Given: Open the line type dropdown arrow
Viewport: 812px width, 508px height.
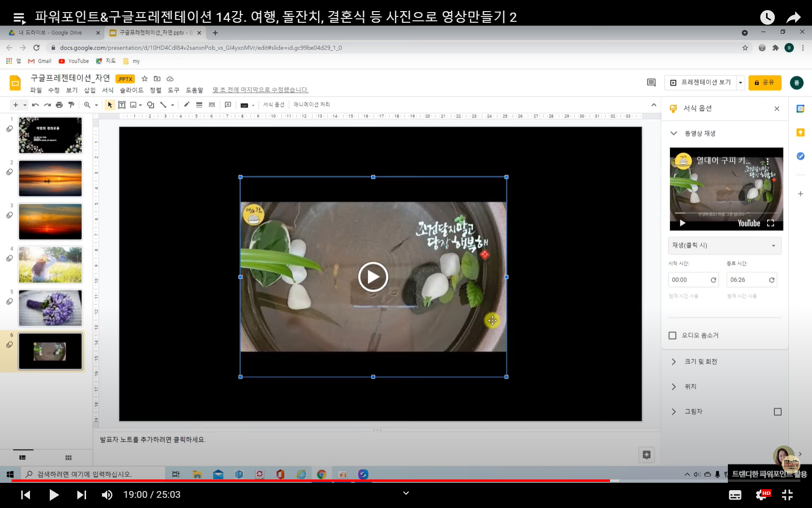Looking at the screenshot, I should pos(173,105).
